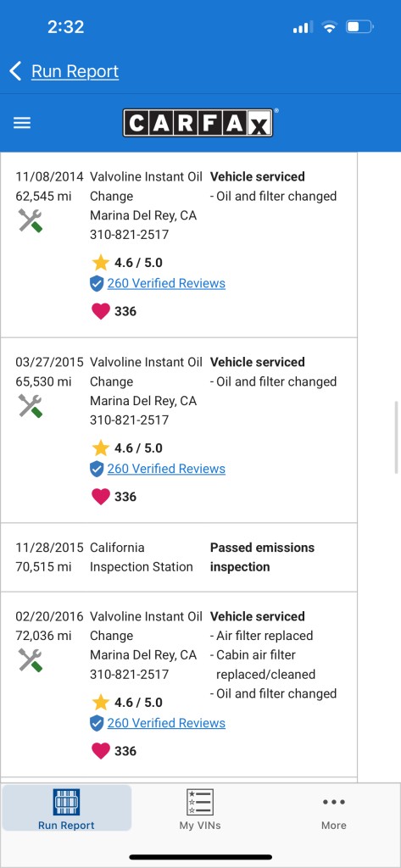
Task: Click the vertical scrollbar indicator
Action: [397, 437]
